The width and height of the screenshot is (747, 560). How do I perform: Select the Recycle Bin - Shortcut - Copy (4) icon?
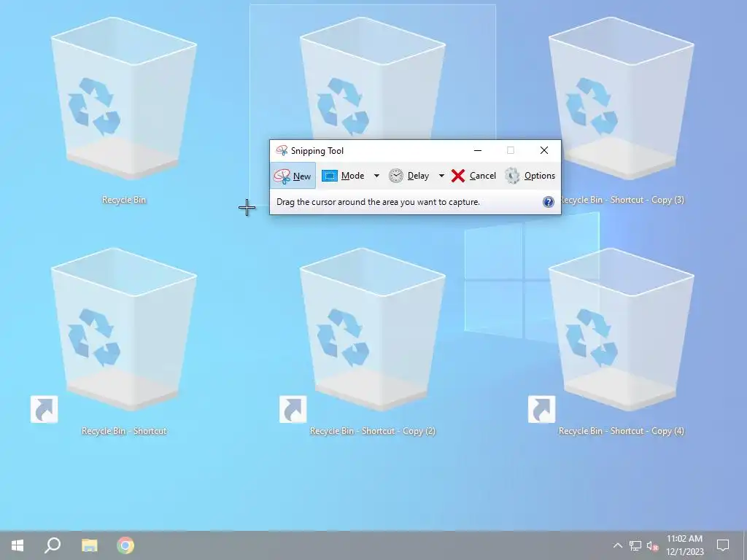click(x=622, y=330)
